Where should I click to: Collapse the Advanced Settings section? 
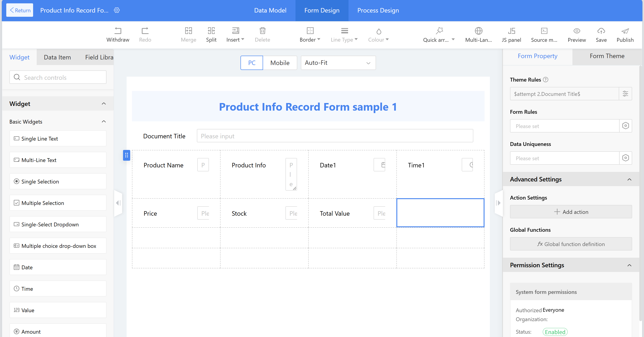[x=629, y=179]
